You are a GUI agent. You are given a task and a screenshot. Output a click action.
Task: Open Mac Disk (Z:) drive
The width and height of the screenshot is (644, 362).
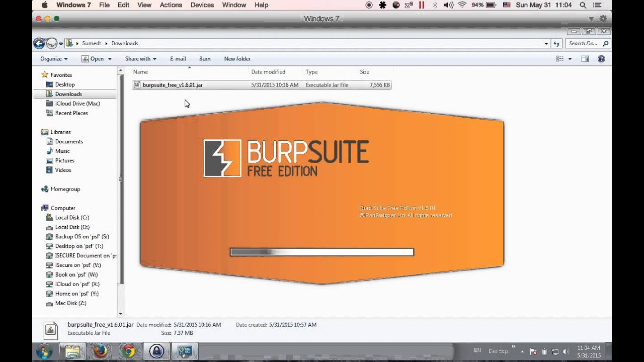click(70, 303)
